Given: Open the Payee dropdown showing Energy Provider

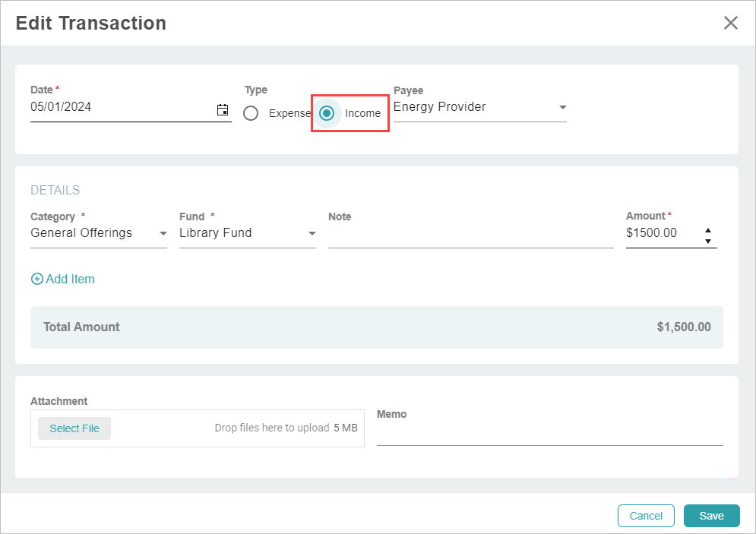Looking at the screenshot, I should tap(479, 107).
